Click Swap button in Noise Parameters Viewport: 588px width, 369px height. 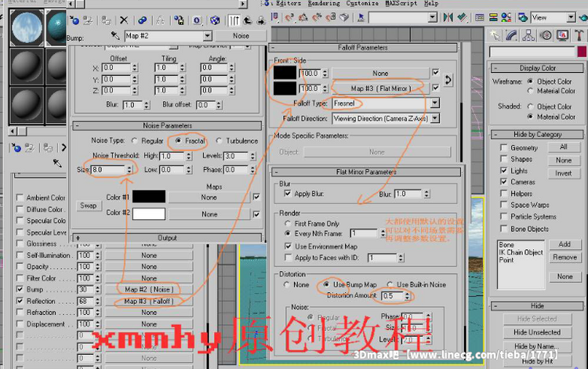89,206
